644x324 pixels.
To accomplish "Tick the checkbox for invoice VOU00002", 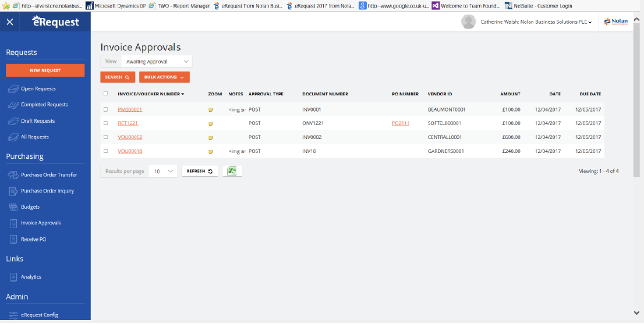I will click(105, 137).
